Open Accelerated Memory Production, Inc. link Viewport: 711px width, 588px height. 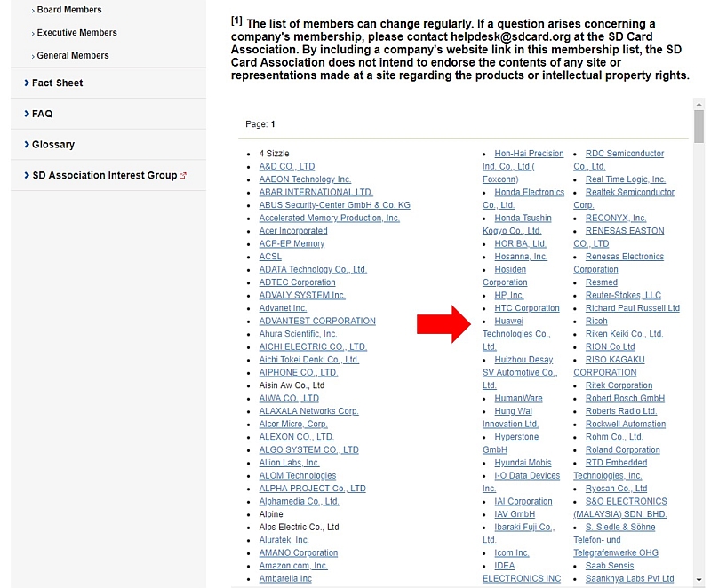329,218
